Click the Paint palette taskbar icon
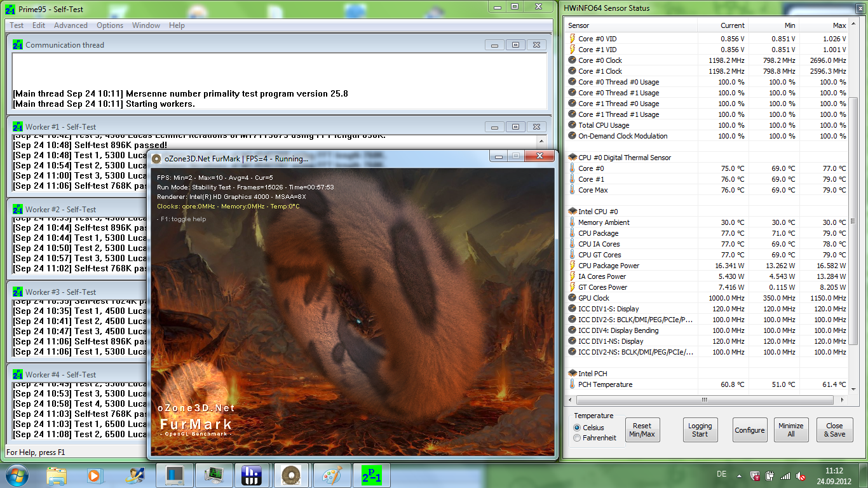This screenshot has width=868, height=488. tap(332, 475)
